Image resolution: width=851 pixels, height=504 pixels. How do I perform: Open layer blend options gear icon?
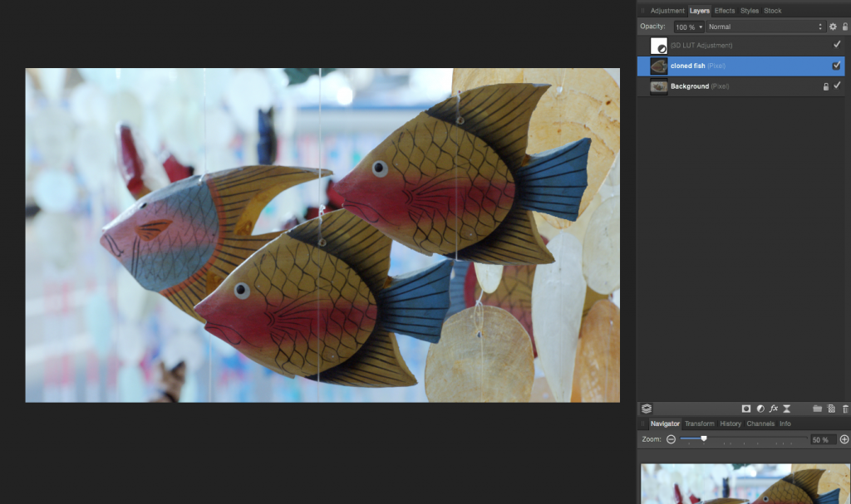tap(833, 27)
